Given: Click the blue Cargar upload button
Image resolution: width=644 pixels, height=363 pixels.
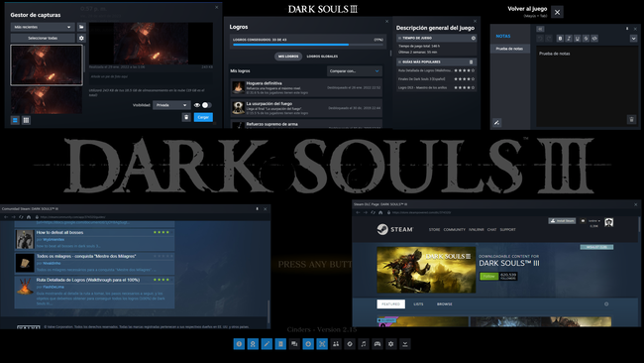Looking at the screenshot, I should pos(203,117).
